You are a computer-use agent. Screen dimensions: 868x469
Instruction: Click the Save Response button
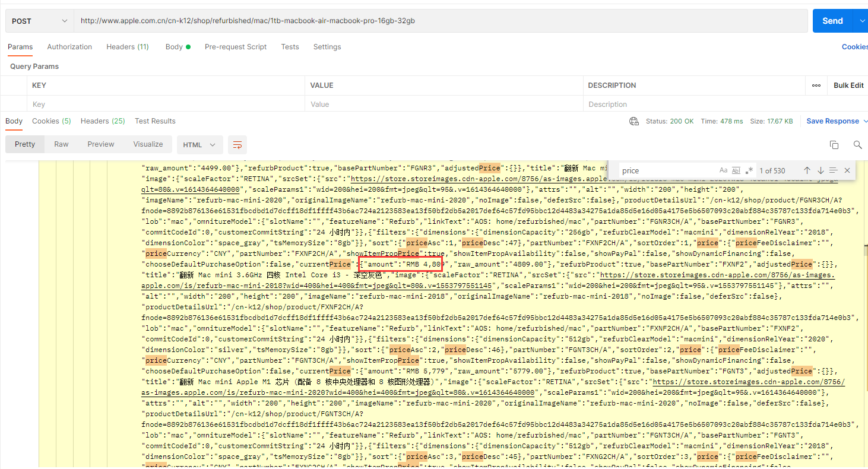tap(832, 121)
